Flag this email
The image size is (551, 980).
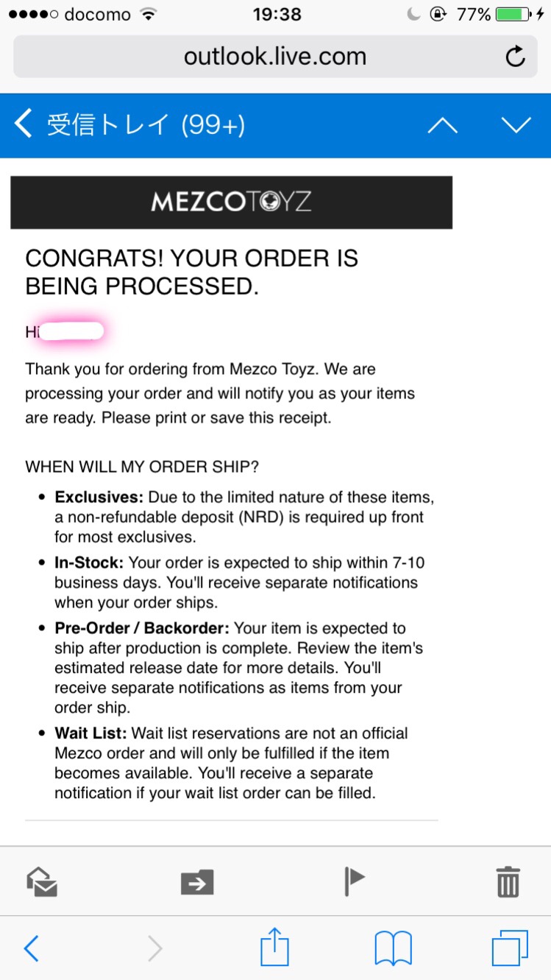click(x=355, y=881)
